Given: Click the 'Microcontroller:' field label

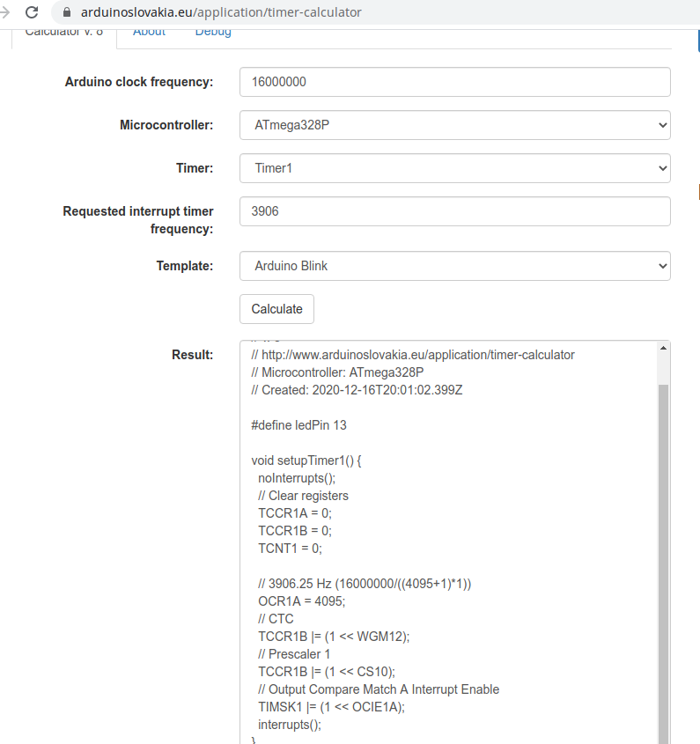Looking at the screenshot, I should [166, 125].
